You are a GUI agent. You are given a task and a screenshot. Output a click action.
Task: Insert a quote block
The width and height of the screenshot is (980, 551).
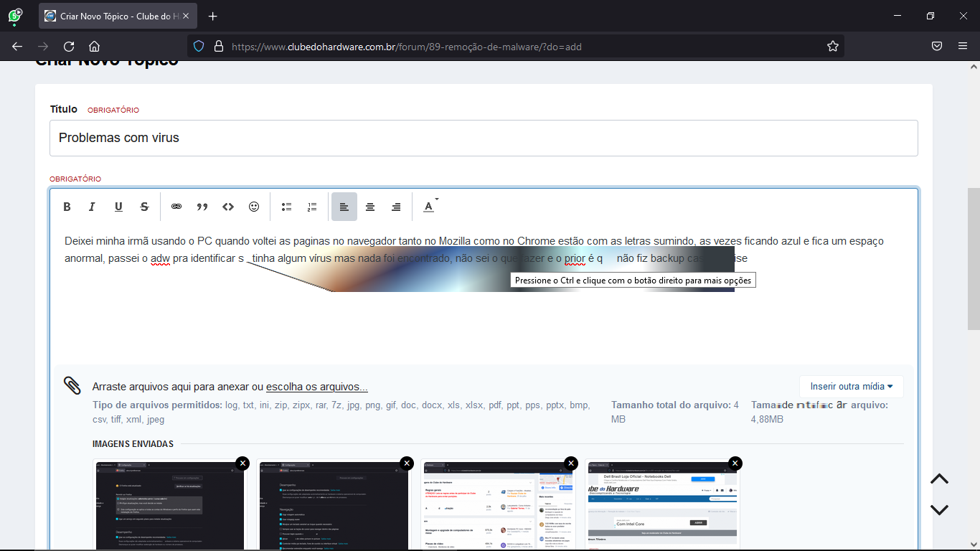(202, 207)
